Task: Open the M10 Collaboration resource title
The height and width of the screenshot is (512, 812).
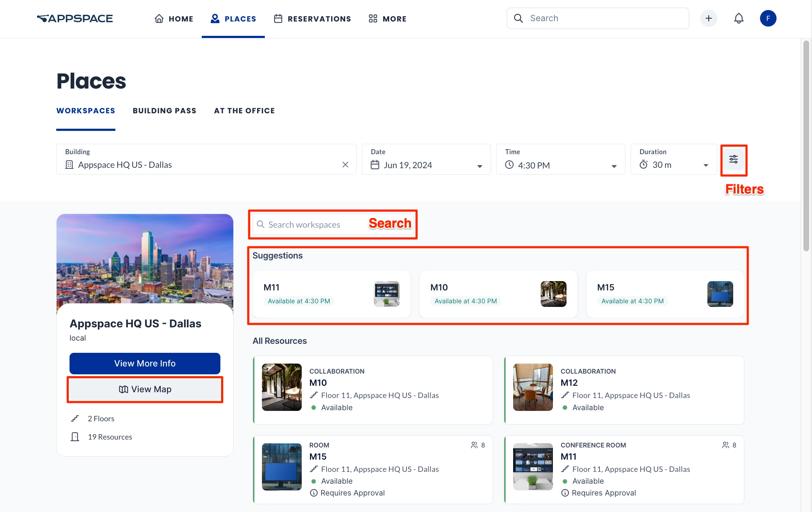Action: point(318,383)
